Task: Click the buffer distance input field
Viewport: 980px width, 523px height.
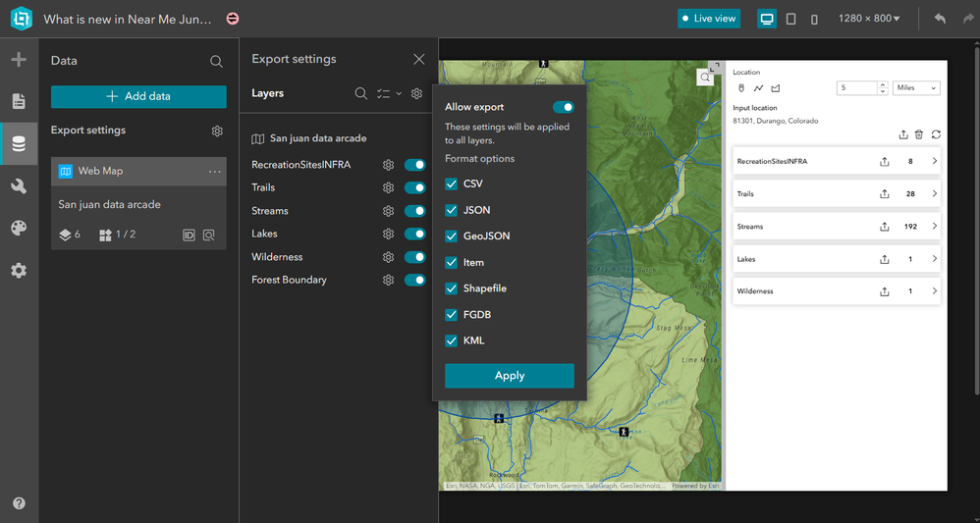Action: tap(857, 88)
